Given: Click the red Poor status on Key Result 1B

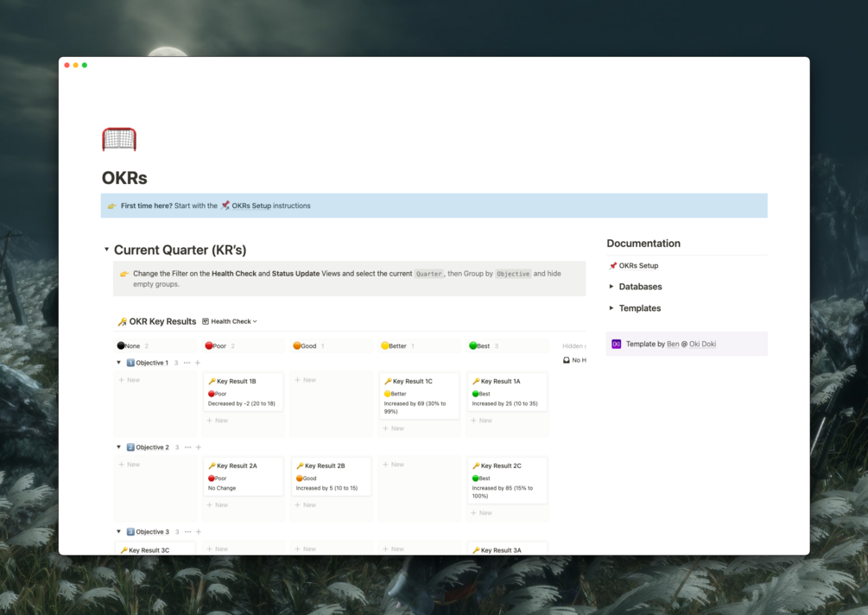Looking at the screenshot, I should tap(217, 394).
